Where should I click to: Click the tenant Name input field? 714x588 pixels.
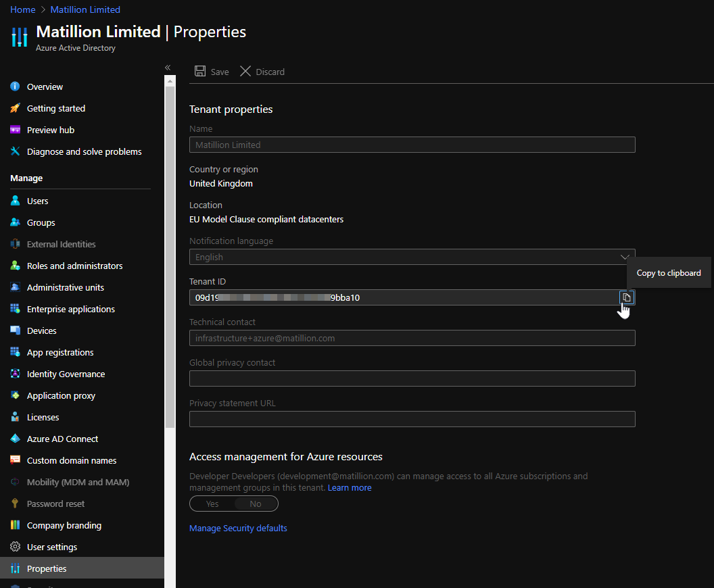412,145
